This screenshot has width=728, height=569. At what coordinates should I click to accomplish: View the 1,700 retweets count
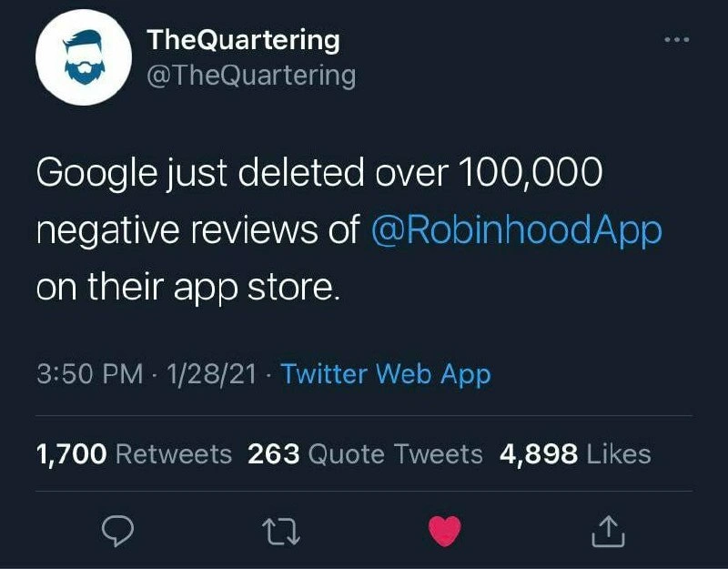72,453
